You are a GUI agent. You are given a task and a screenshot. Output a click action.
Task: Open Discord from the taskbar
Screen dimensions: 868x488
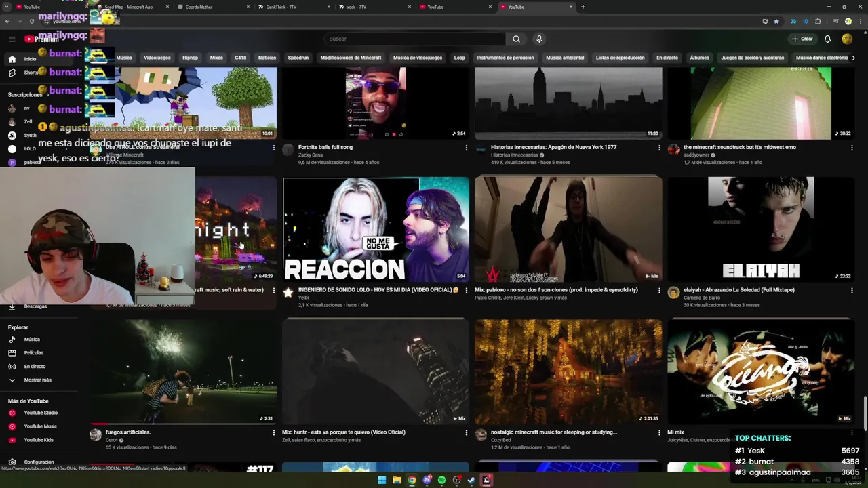[427, 481]
